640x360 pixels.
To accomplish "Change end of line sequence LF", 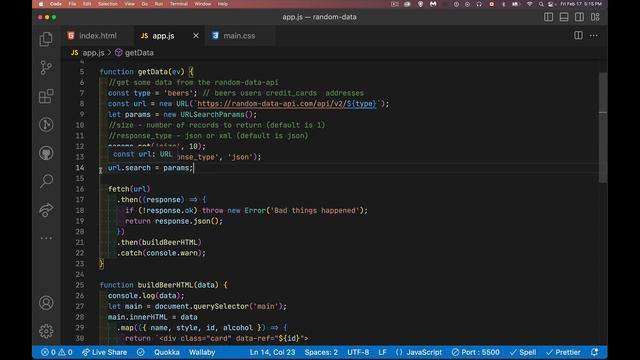I will (382, 352).
